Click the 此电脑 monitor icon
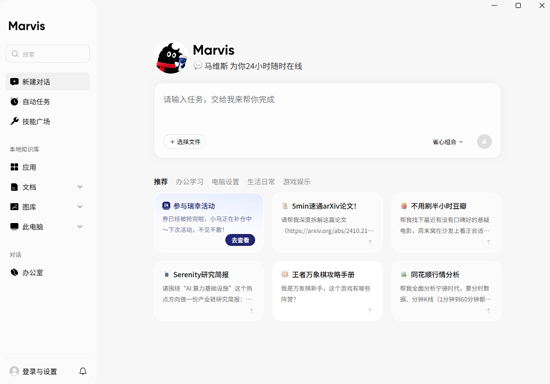The height and width of the screenshot is (384, 550). point(14,227)
